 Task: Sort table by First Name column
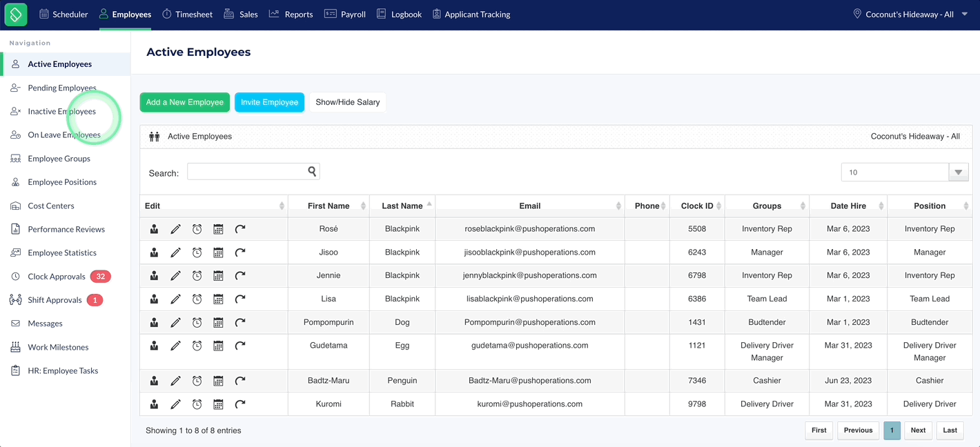[329, 206]
